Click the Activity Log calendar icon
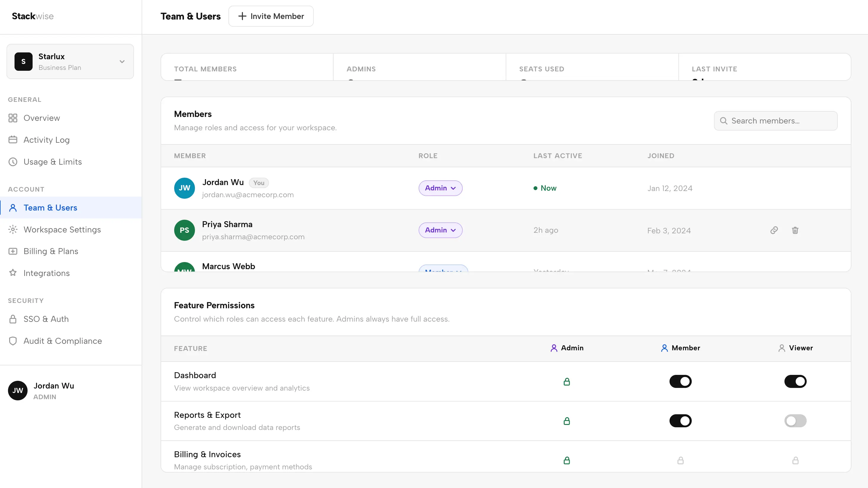This screenshot has height=488, width=868. coord(13,140)
